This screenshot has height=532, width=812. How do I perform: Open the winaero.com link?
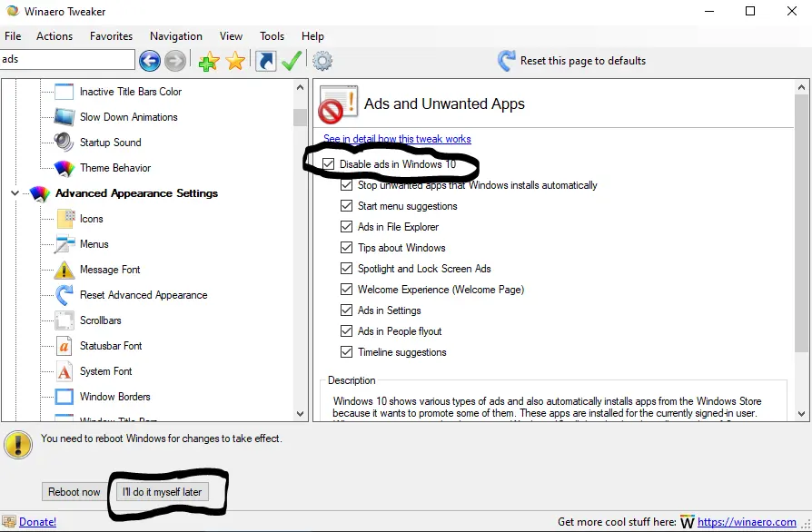click(x=747, y=522)
